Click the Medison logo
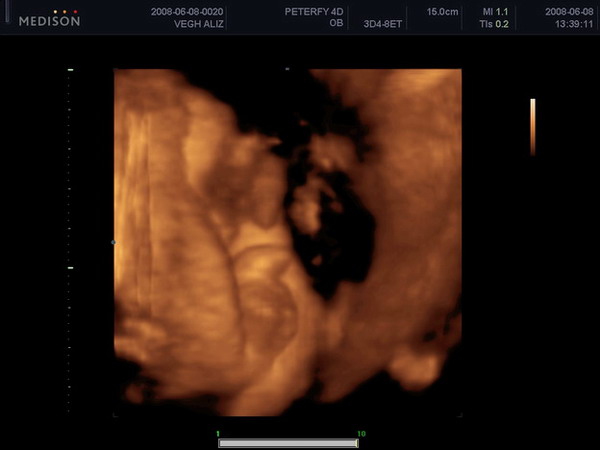Screen dimensions: 600x450 click(x=49, y=20)
